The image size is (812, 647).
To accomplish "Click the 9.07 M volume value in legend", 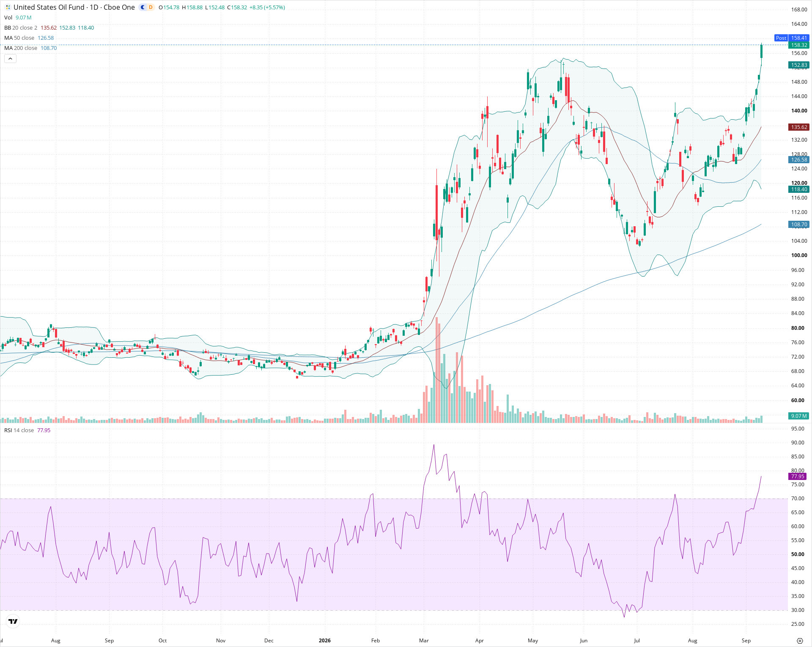I will click(x=23, y=17).
